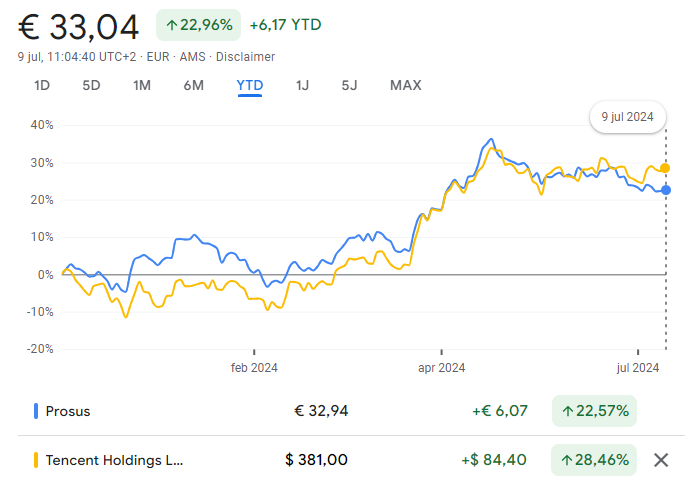Image resolution: width=692 pixels, height=480 pixels.
Task: Open the 1M range tab
Action: (x=142, y=85)
